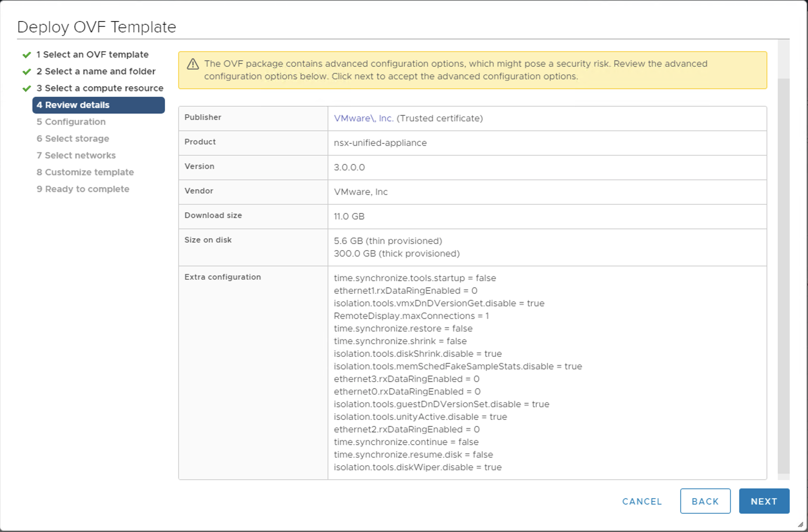This screenshot has height=532, width=808.
Task: Click the ethernet2.rxDataRingEnabled = 0 line
Action: pos(407,430)
